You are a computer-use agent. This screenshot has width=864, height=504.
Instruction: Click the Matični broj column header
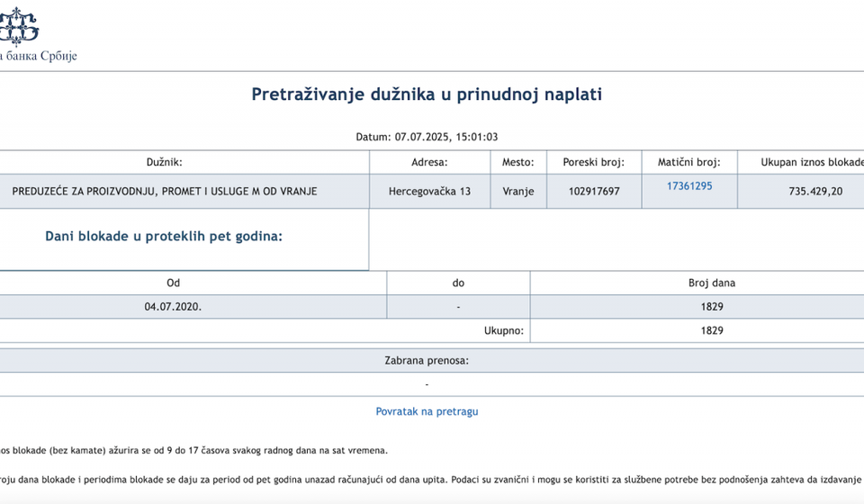tap(689, 162)
